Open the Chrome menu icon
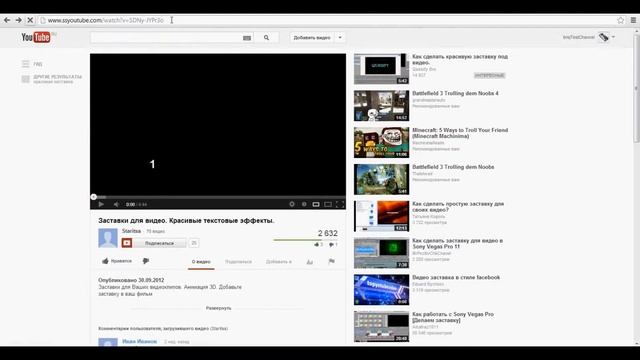This screenshot has width=640, height=360. 633,20
